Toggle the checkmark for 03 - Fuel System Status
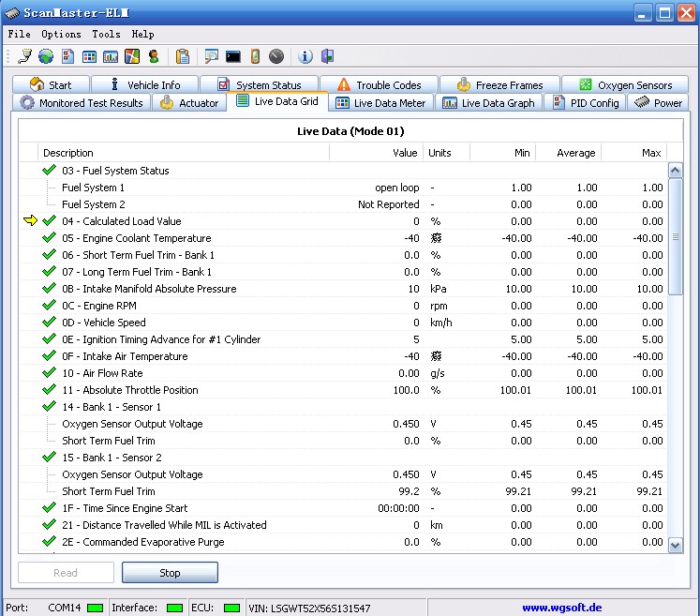The width and height of the screenshot is (700, 616). (x=49, y=171)
